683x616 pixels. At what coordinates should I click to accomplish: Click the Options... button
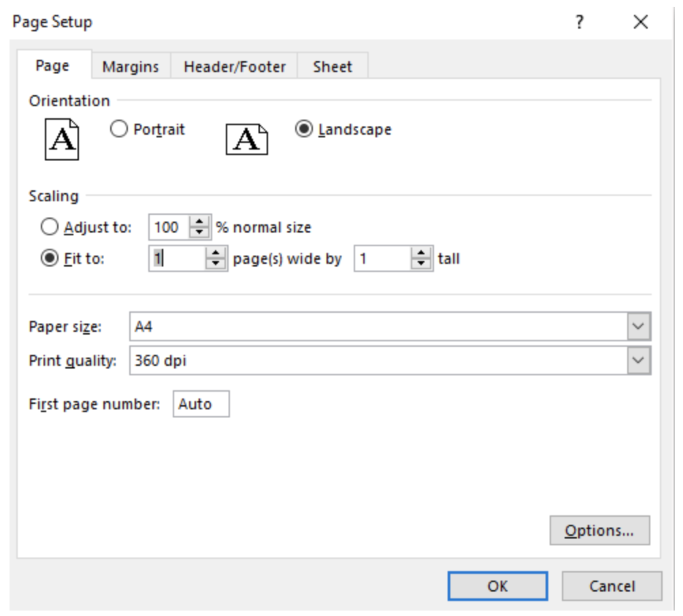pyautogui.click(x=599, y=530)
